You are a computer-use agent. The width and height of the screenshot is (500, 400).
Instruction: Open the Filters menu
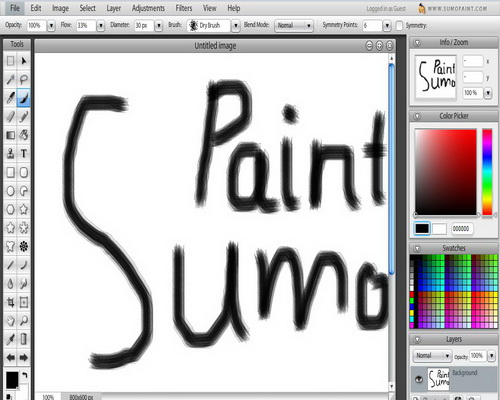pos(184,8)
